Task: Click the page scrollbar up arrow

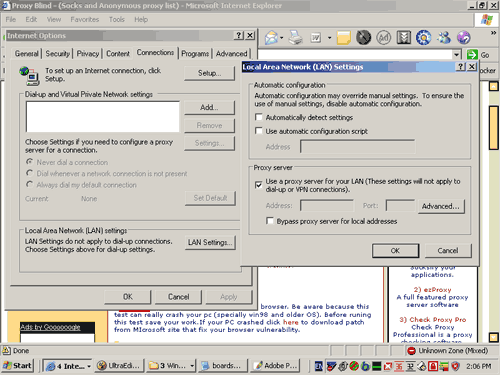Action: click(x=494, y=86)
